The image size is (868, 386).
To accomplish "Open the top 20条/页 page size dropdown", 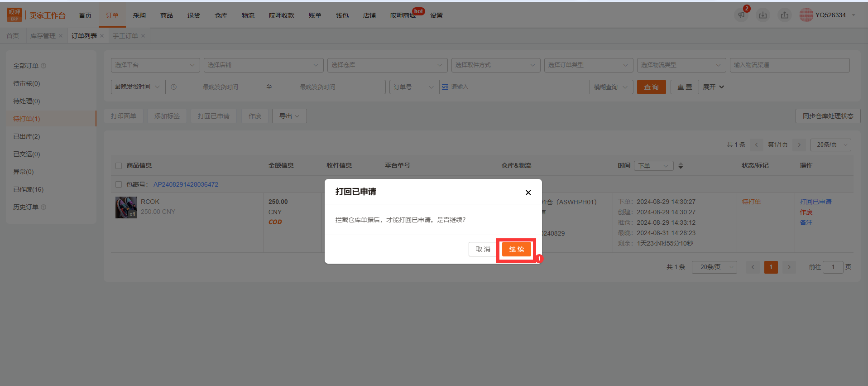I will pos(831,145).
